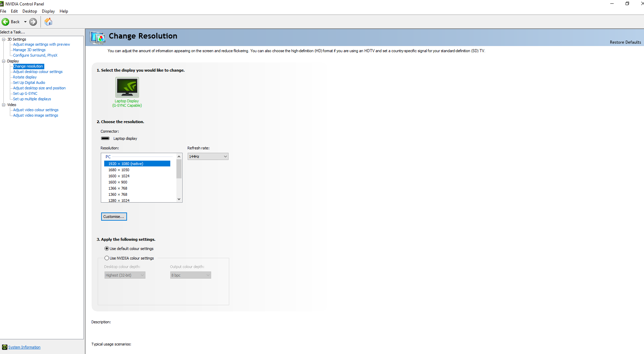
Task: Click the Forward arrow icon
Action: tap(33, 22)
